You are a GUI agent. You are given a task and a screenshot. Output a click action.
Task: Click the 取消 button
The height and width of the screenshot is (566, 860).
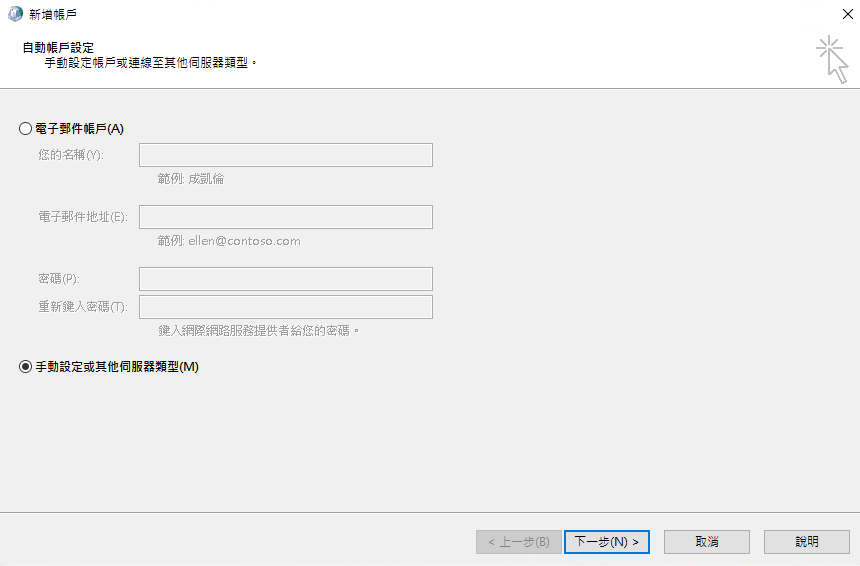tap(706, 542)
